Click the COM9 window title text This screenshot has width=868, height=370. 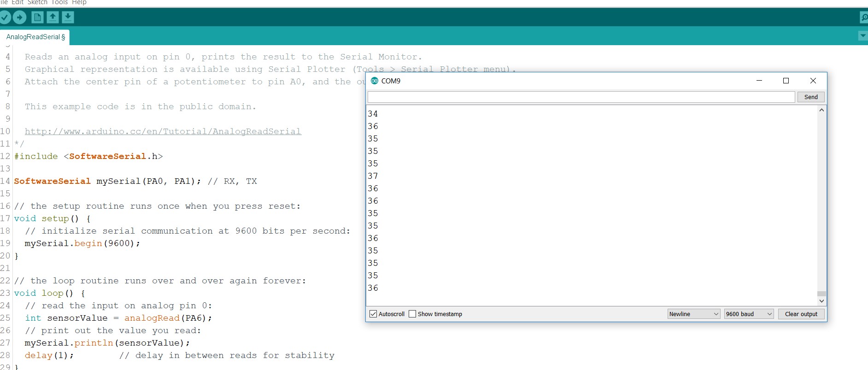click(x=391, y=81)
